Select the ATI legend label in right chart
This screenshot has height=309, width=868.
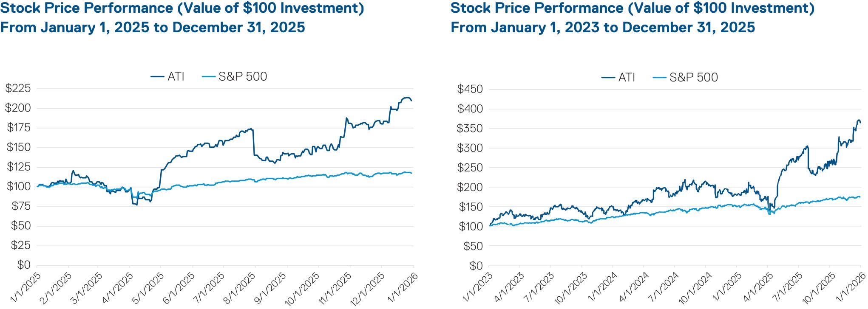pyautogui.click(x=627, y=78)
